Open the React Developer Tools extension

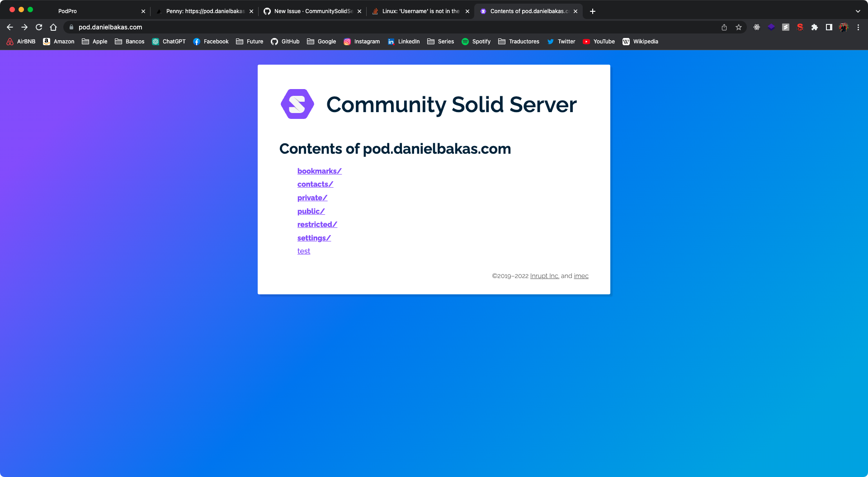tap(757, 27)
